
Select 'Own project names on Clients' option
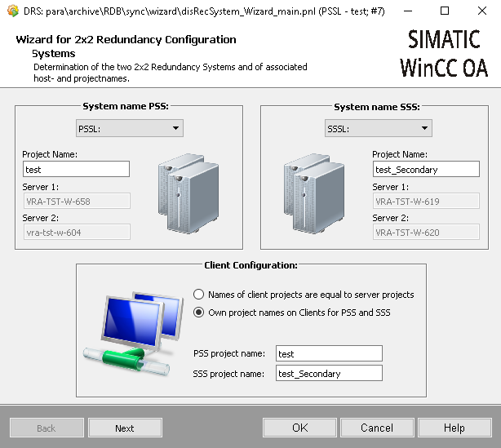199,312
